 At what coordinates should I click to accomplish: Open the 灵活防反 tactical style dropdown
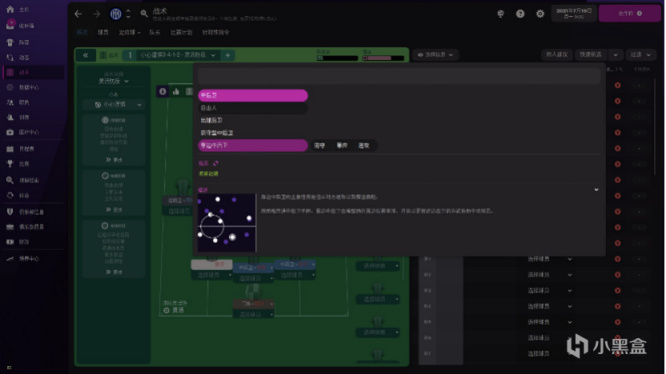[113, 81]
